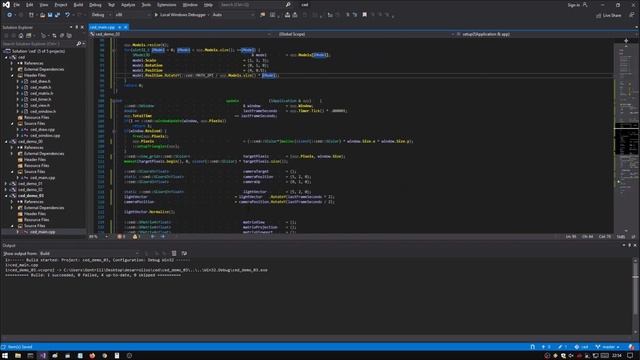The width and height of the screenshot is (640, 360).
Task: Open the setup(Application & app) member dropdown
Action: click(546, 34)
